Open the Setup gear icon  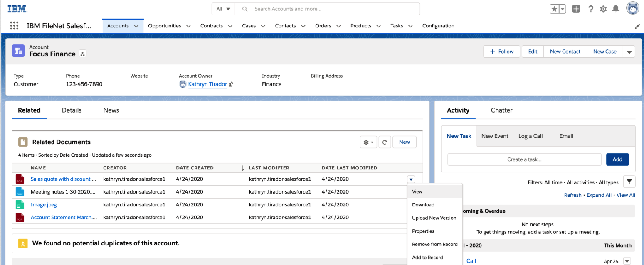(x=603, y=9)
